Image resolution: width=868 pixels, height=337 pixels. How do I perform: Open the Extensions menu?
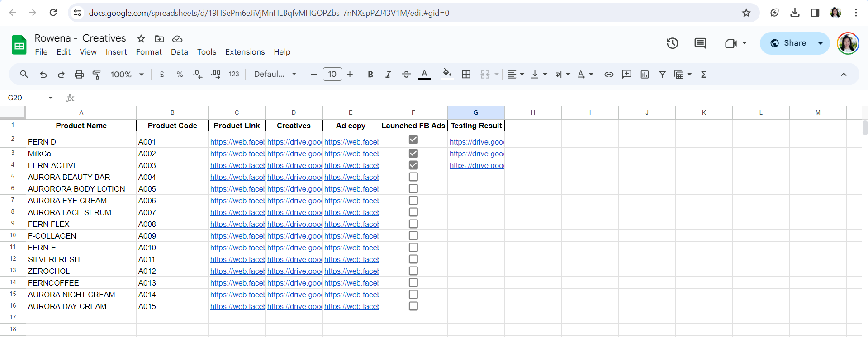(245, 52)
